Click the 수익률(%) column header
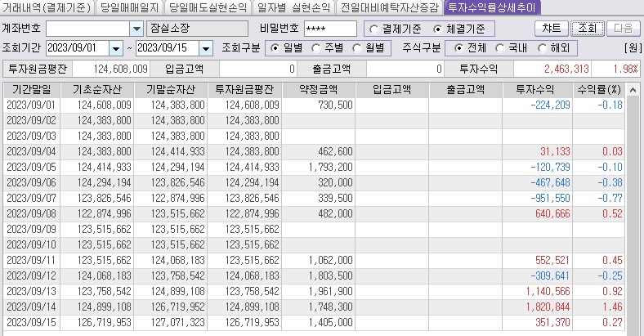The image size is (644, 336). tap(599, 90)
